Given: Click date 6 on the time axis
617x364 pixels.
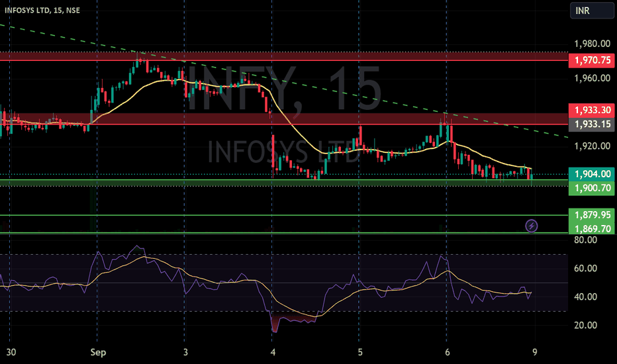Looking at the screenshot, I should pyautogui.click(x=448, y=352).
